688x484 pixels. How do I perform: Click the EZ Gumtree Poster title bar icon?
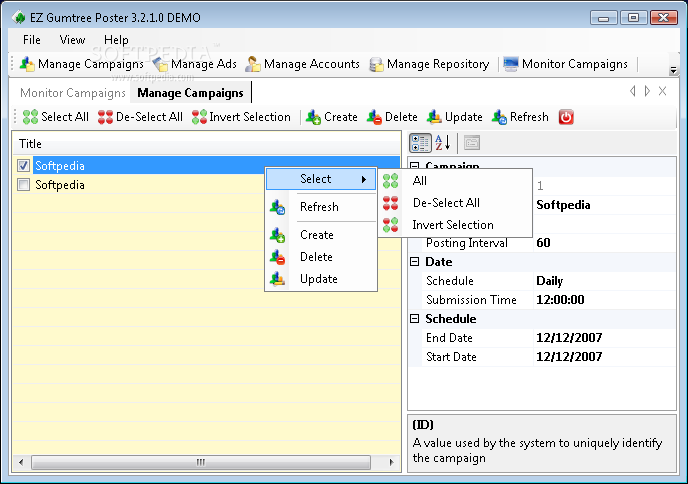(x=19, y=18)
